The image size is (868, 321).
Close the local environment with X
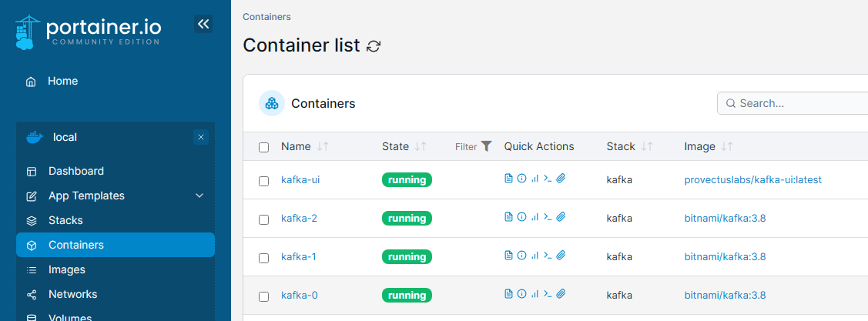[x=201, y=137]
